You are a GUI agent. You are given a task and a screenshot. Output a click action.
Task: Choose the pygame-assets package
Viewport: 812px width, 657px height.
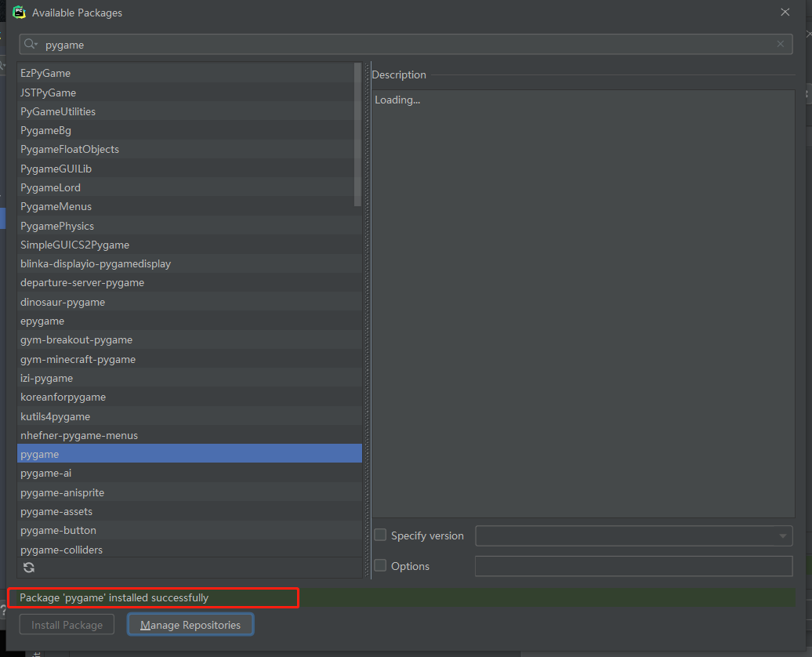point(190,511)
